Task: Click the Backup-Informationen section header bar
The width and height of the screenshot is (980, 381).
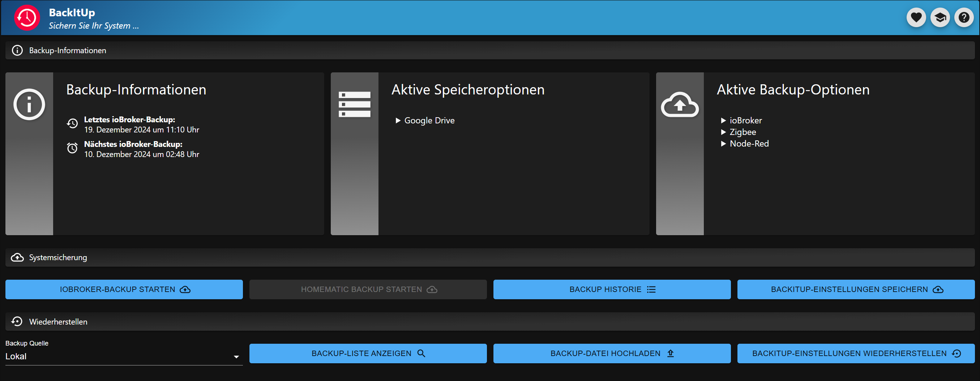Action: point(490,50)
